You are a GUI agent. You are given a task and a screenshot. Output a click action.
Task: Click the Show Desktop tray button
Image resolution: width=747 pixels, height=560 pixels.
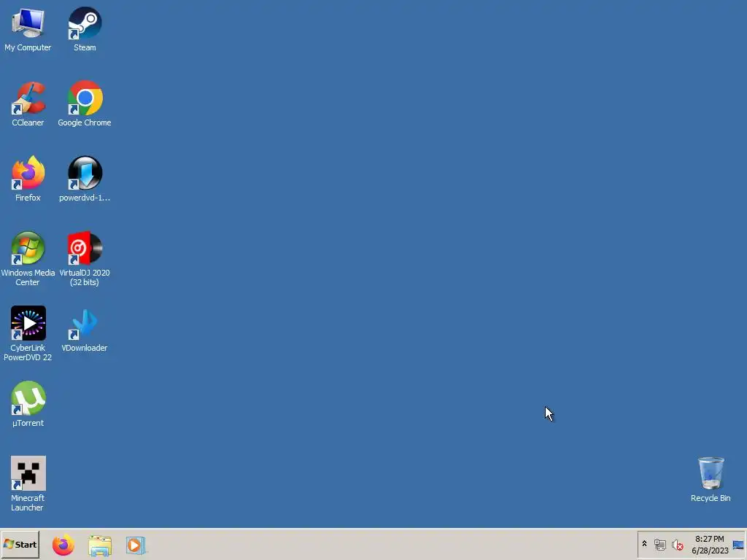(x=738, y=545)
